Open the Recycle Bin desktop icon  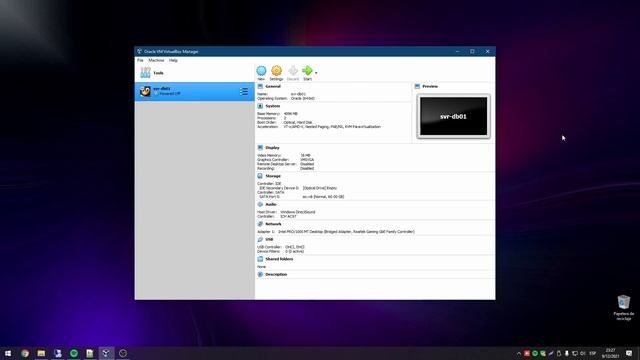coord(624,307)
